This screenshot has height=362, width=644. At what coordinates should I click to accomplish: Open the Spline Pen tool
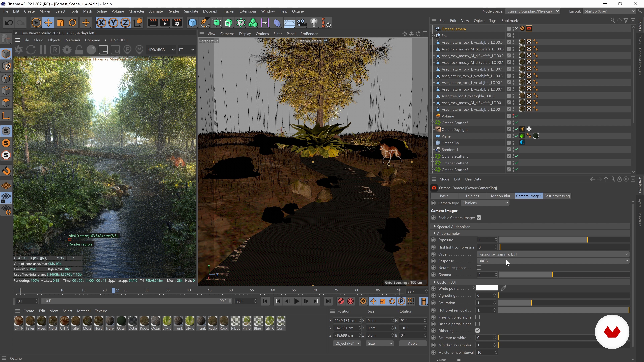coord(204,23)
